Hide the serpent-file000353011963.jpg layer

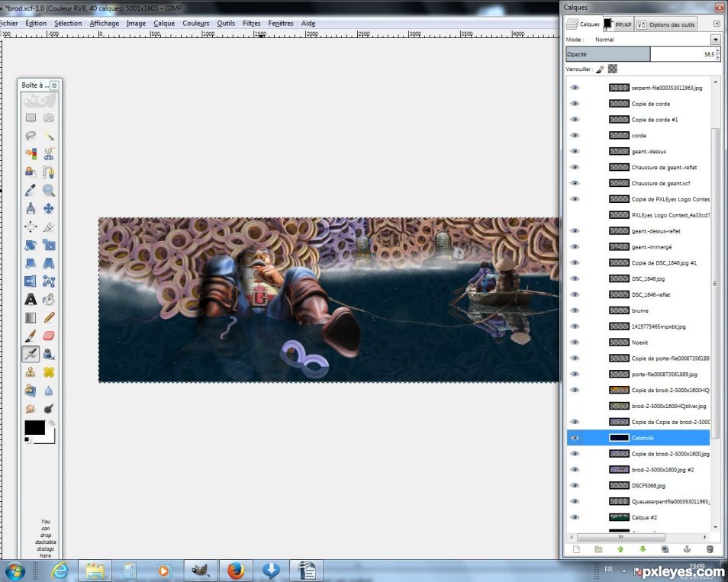point(575,88)
